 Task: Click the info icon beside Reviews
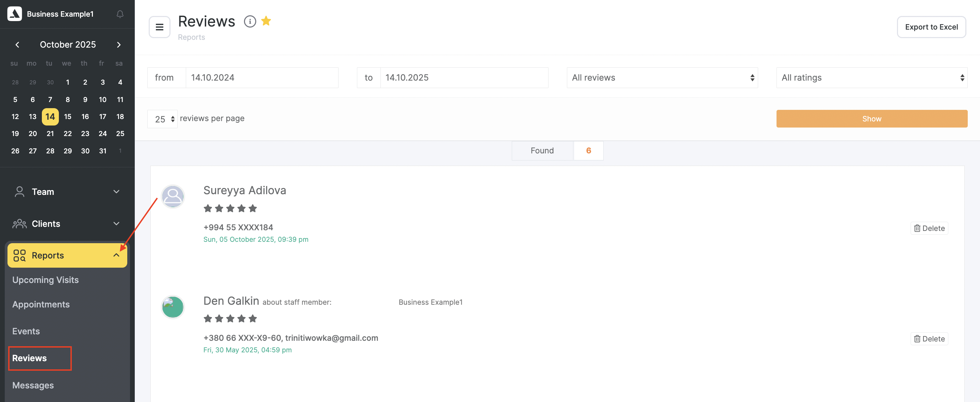point(249,21)
